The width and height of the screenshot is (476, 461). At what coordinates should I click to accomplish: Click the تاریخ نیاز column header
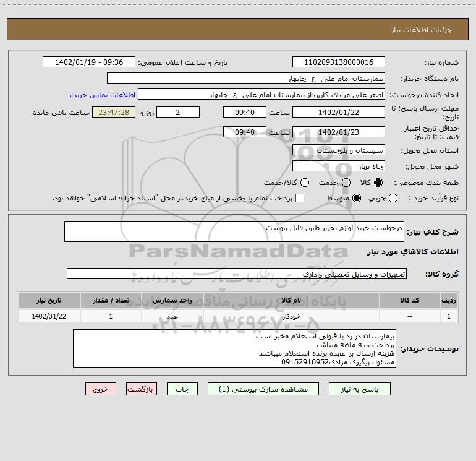[49, 300]
